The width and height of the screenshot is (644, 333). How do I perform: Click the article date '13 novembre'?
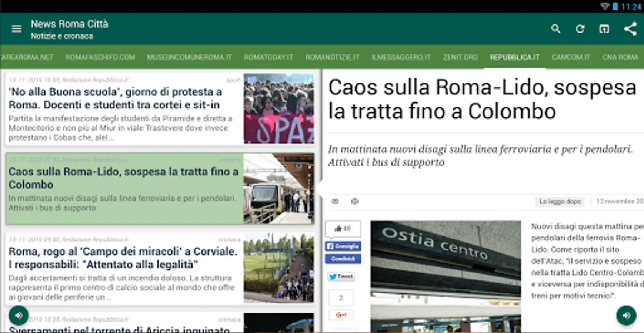[620, 201]
